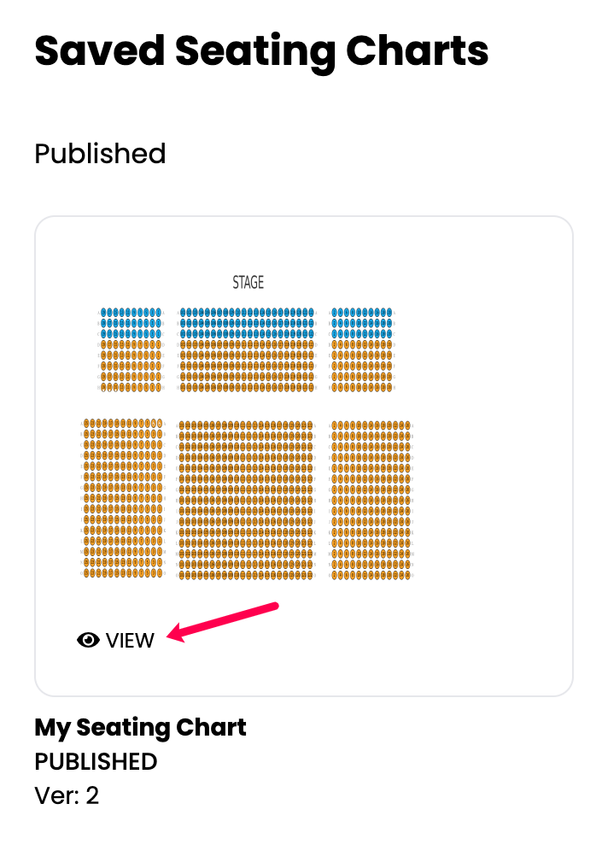The height and width of the screenshot is (868, 596).
Task: Select the rear-left orange seating block
Action: [x=124, y=498]
